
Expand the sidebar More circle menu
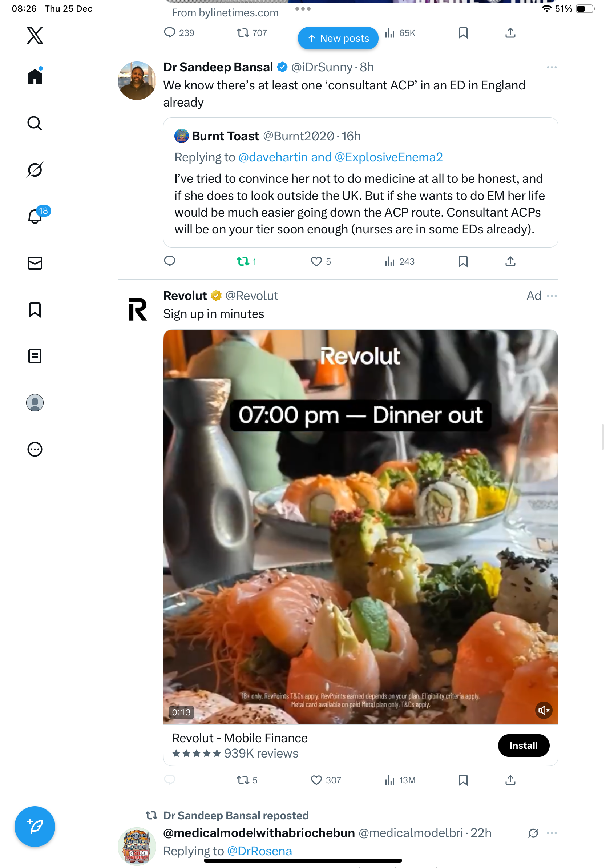(x=35, y=450)
